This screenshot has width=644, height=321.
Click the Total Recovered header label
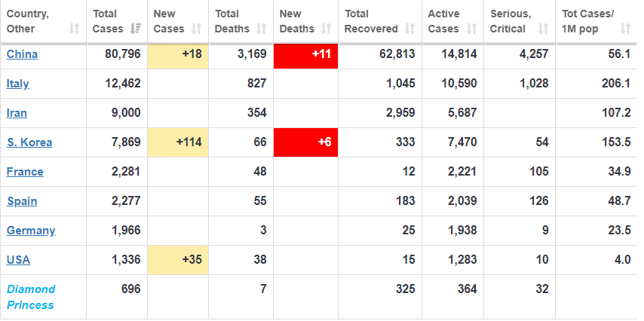coord(371,21)
